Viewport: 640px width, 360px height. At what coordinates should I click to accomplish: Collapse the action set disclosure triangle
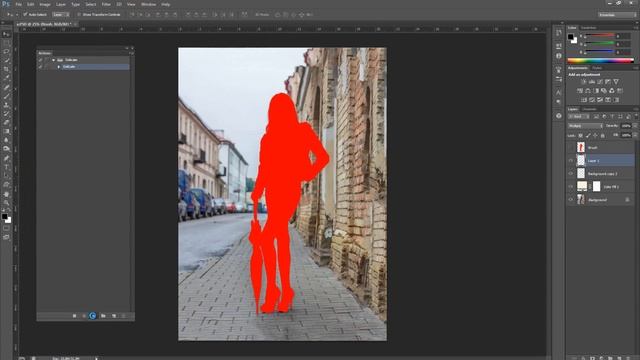pos(53,60)
